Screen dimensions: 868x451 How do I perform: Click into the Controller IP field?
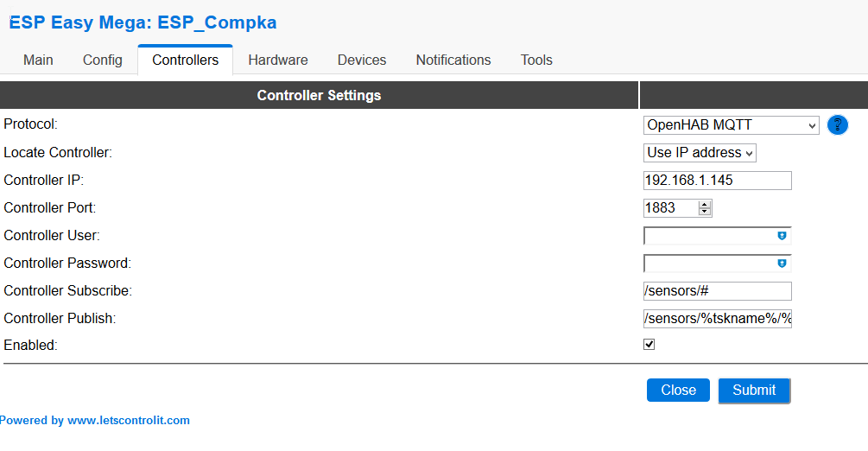717,181
